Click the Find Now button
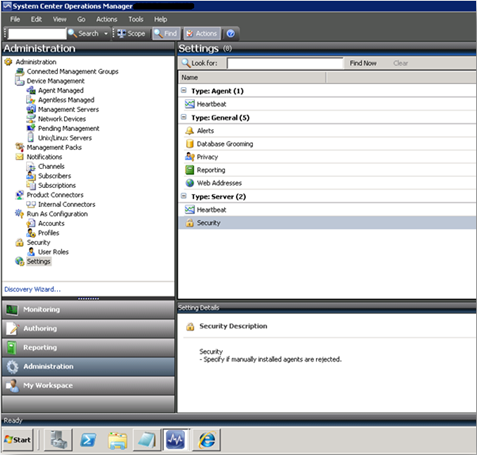Screen dimensions: 477x455 (363, 63)
